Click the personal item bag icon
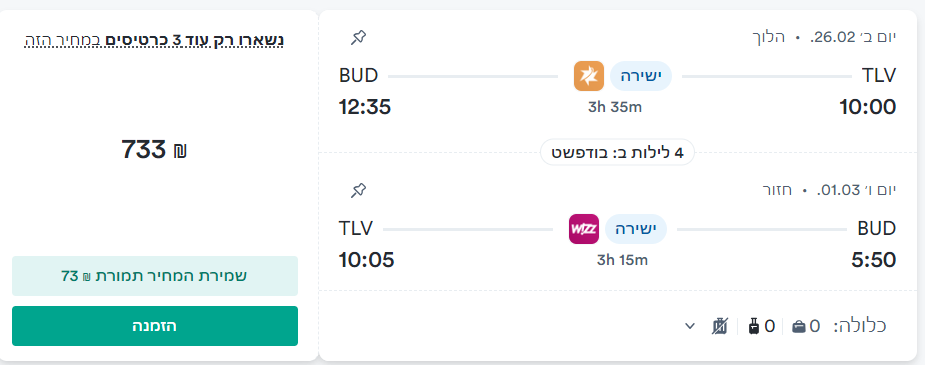This screenshot has width=925, height=365. pos(799,326)
